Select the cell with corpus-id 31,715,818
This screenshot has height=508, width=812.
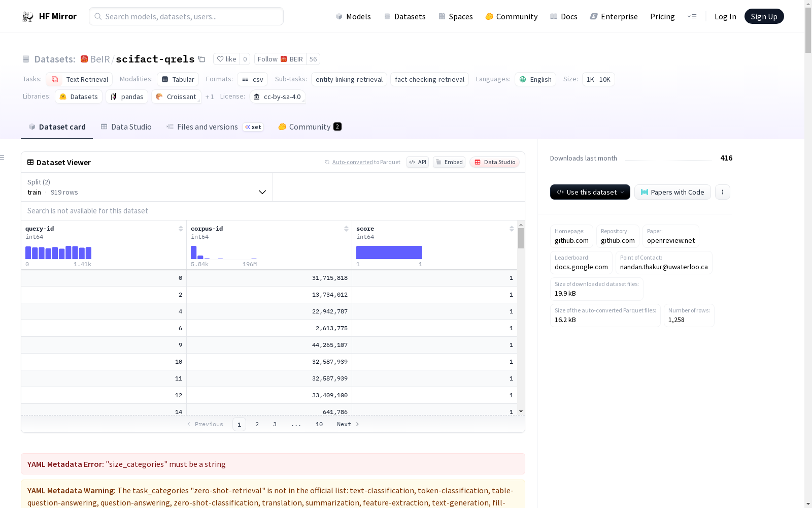269,278
